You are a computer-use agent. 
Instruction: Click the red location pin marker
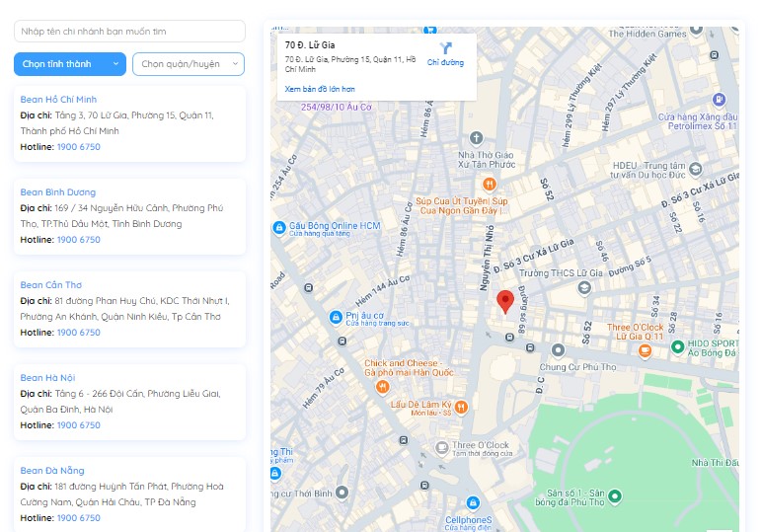[x=505, y=302]
